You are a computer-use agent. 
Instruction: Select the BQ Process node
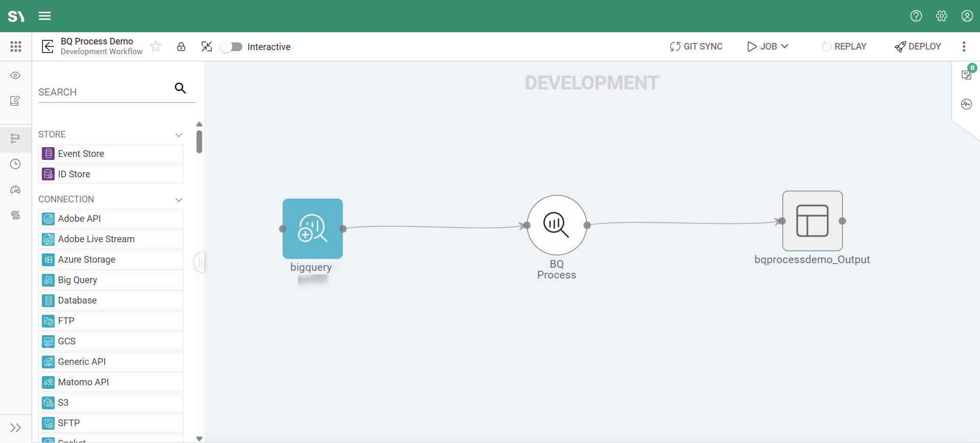click(556, 225)
